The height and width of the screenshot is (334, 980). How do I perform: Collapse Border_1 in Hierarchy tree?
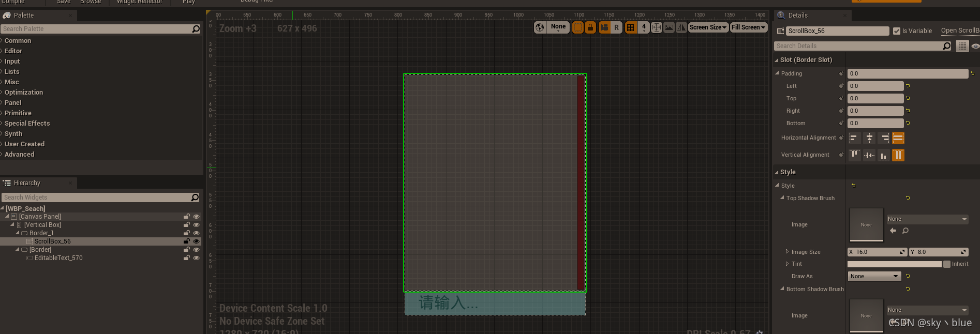coord(18,233)
